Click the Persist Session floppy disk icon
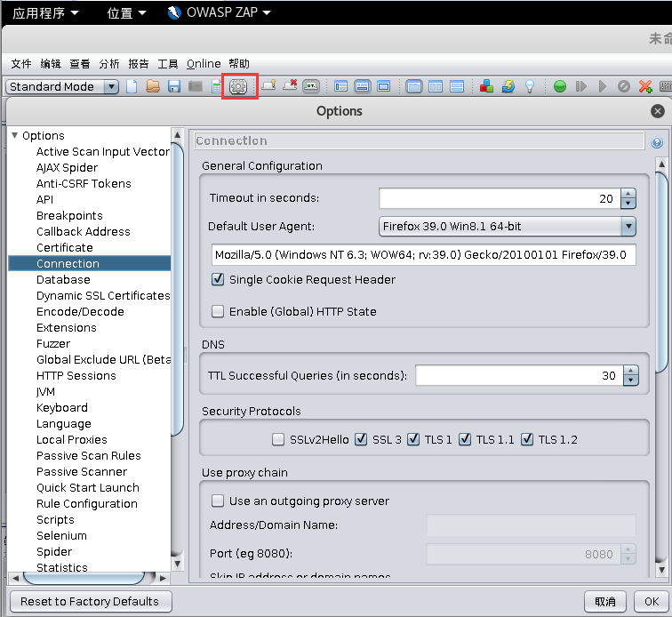The height and width of the screenshot is (617, 672). coord(174,86)
